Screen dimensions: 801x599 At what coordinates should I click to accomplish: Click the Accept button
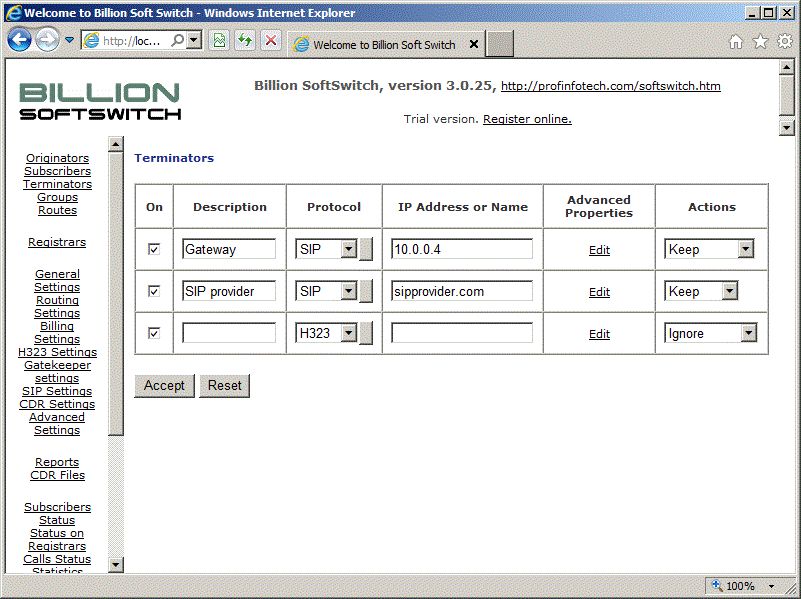tap(164, 386)
